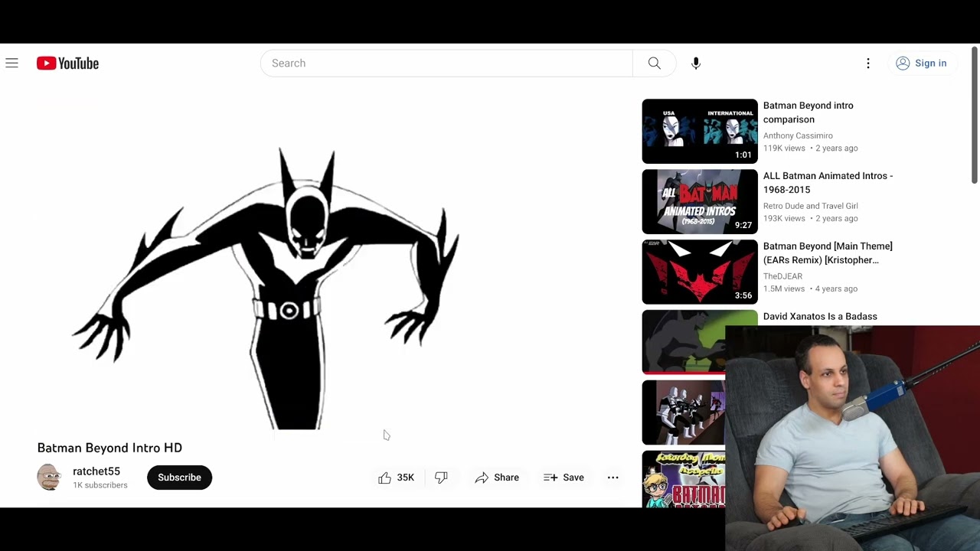
Task: Open David Xanatos Is a Badass thumbnail
Action: click(x=684, y=342)
